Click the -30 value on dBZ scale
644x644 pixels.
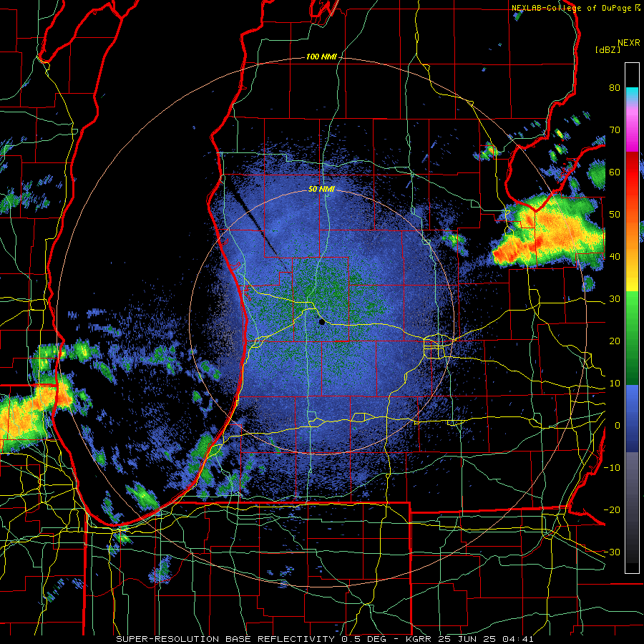[612, 552]
